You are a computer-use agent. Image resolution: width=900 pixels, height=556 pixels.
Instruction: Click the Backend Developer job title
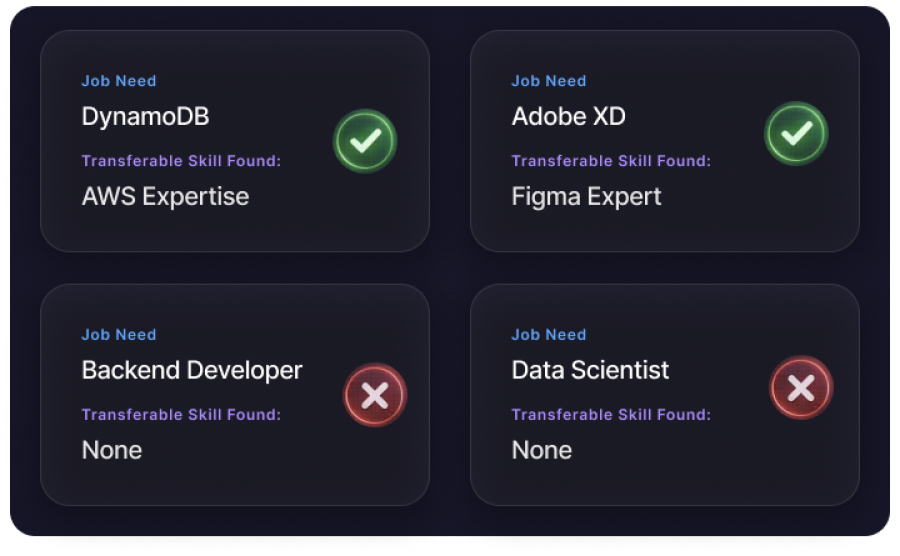(x=192, y=371)
